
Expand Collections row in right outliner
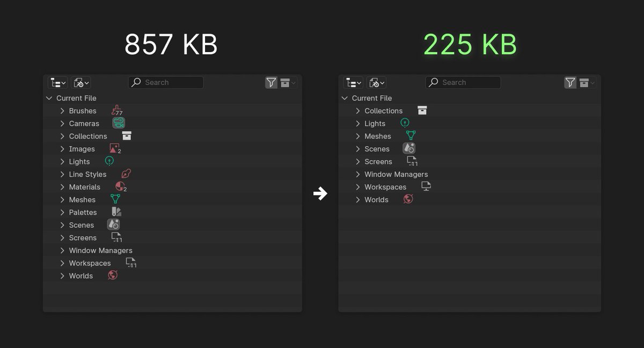(358, 111)
